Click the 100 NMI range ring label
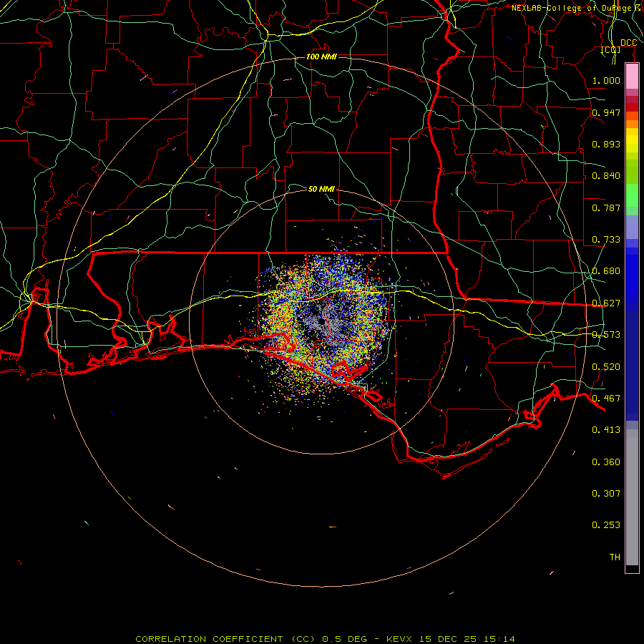This screenshot has width=644, height=644. [321, 57]
